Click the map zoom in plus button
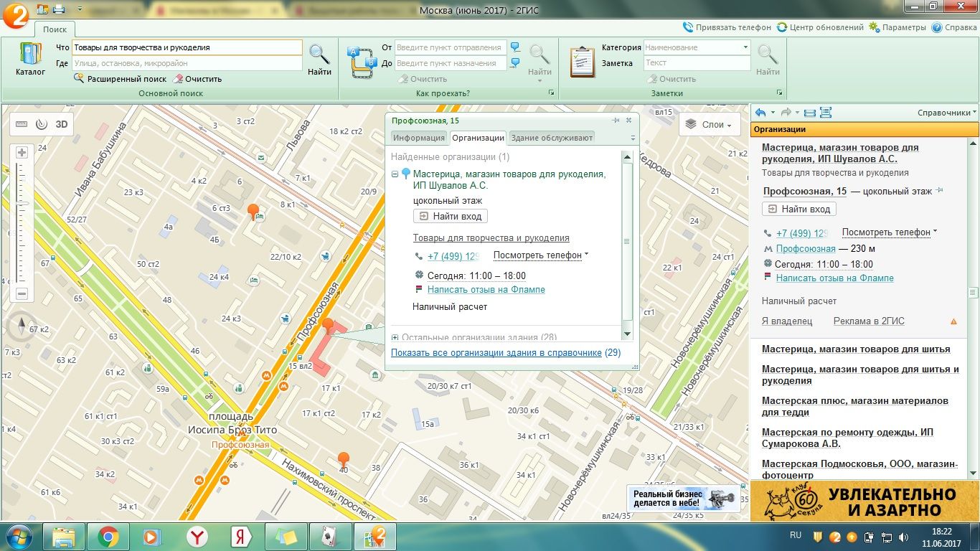This screenshot has height=551, width=980. (x=22, y=152)
